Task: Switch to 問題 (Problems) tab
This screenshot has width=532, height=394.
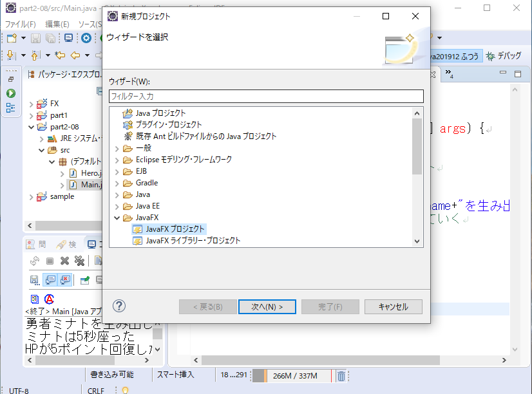Action: click(x=35, y=244)
